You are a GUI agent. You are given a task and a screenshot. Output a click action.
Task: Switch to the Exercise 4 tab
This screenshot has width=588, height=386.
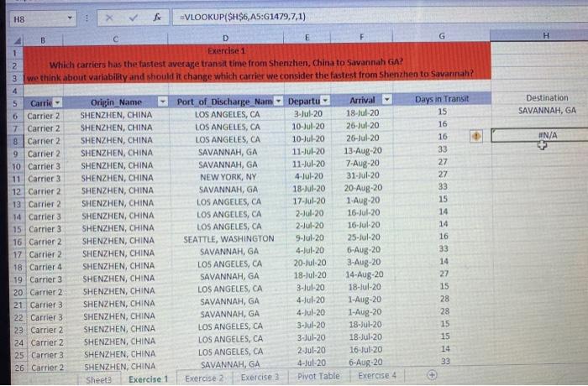coord(377,375)
